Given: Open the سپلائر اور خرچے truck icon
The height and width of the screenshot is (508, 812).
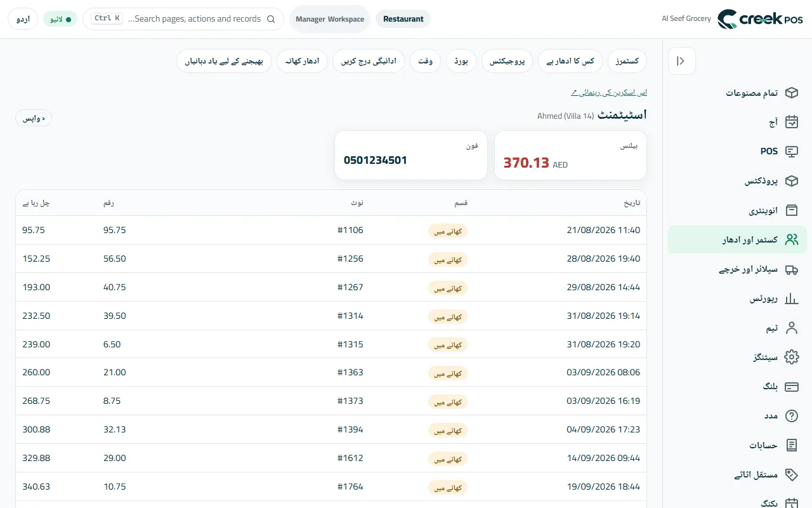Looking at the screenshot, I should (x=791, y=269).
